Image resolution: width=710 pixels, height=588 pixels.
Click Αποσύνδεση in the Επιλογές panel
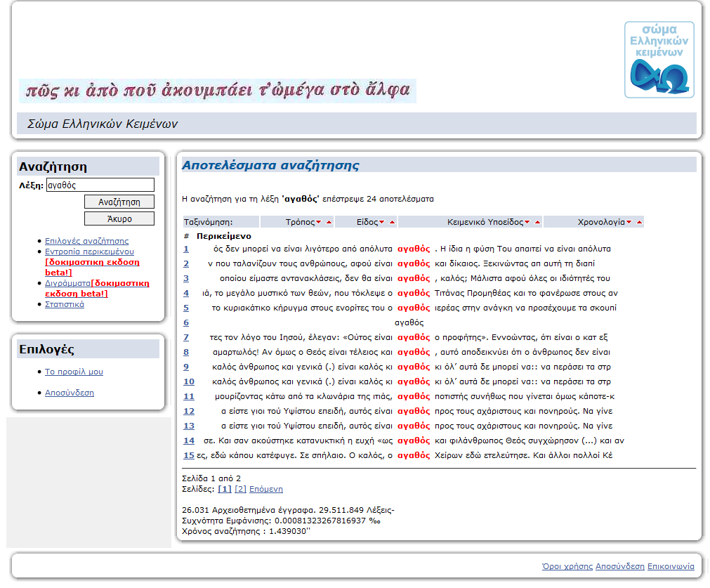(x=70, y=393)
